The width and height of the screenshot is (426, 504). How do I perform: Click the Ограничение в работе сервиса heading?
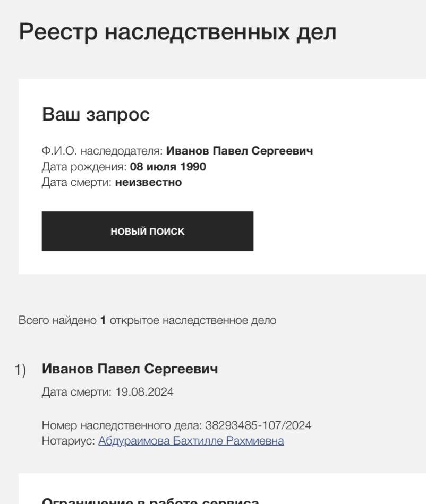click(150, 500)
